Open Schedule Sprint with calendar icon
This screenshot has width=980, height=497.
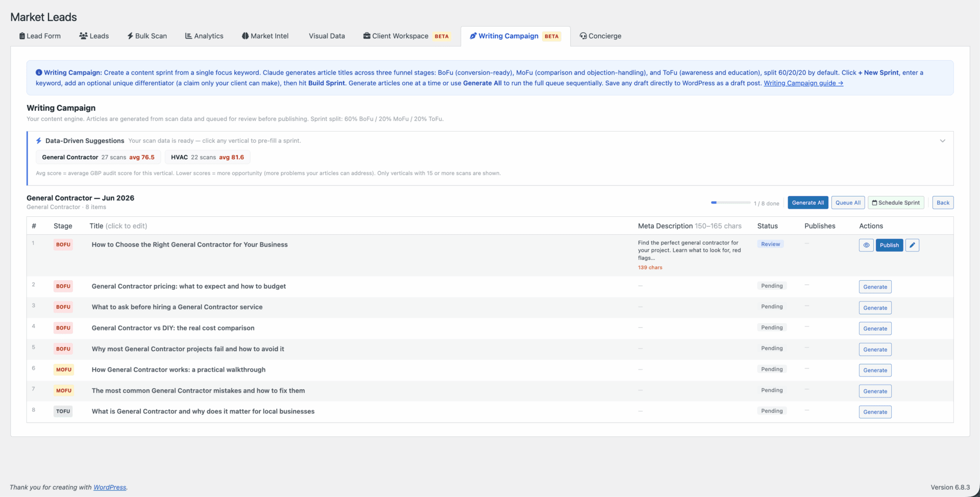pos(896,203)
